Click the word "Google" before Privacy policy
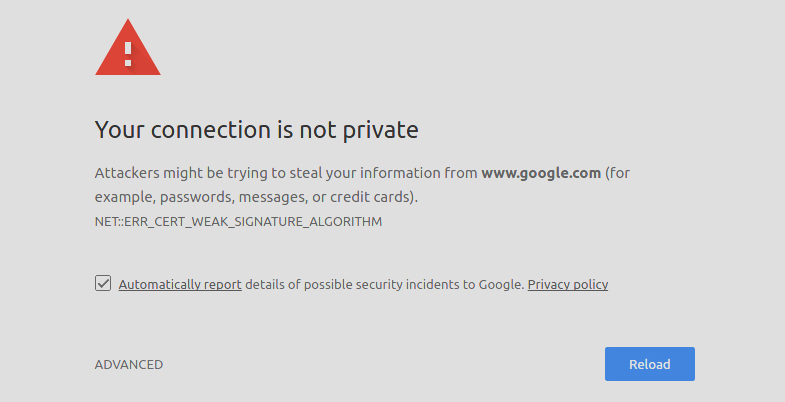This screenshot has width=785, height=402. 500,284
